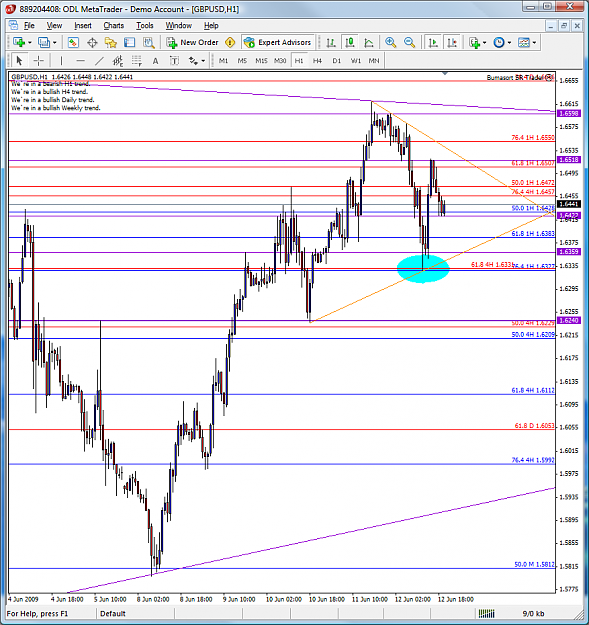Open the File menu
Viewport: 589px width, 625px height.
tap(29, 26)
